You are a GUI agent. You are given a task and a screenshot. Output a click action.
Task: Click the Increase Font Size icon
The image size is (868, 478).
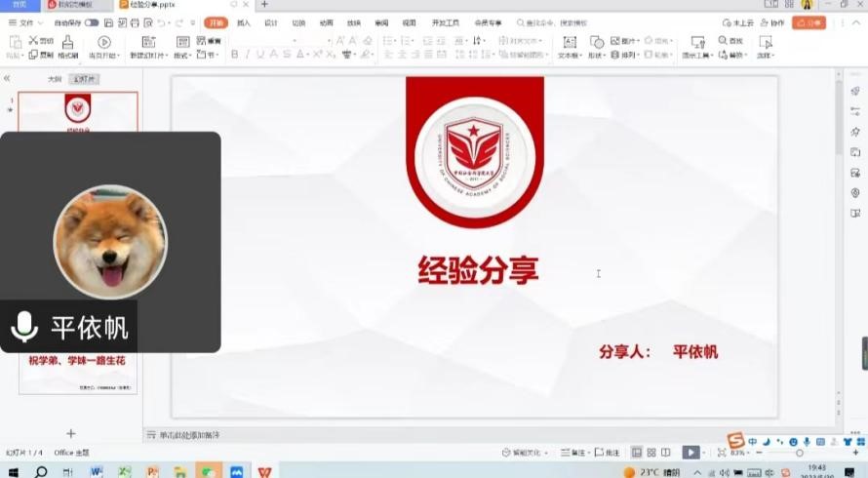[340, 41]
